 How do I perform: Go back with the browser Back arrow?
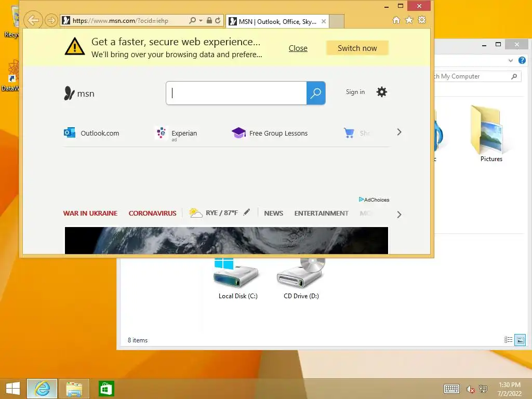coord(33,20)
